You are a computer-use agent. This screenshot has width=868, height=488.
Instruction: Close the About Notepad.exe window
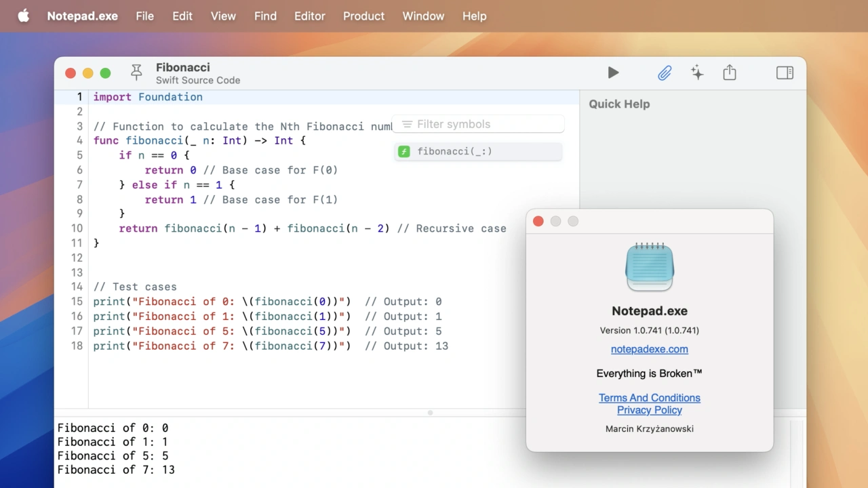(x=538, y=222)
